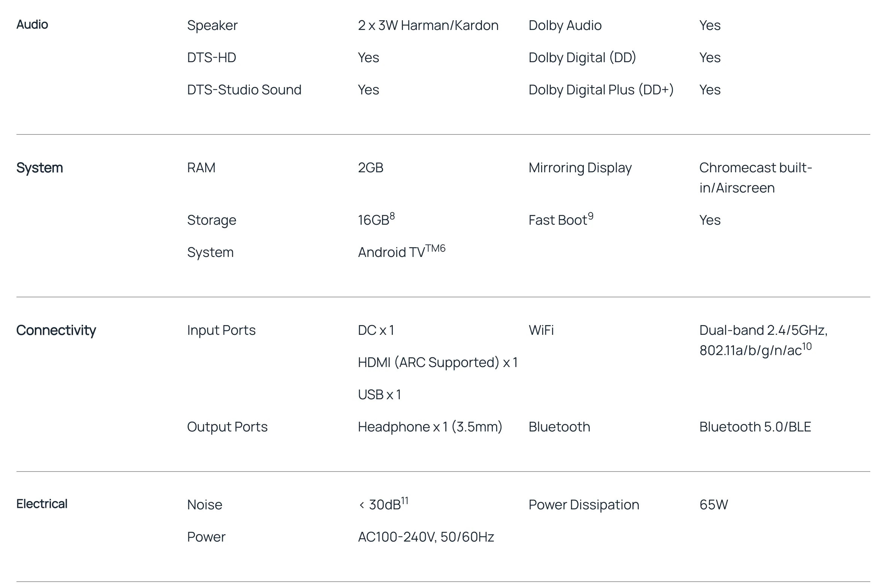883x588 pixels.
Task: Click the 2 x 3W Harman/Kardon value
Action: [428, 25]
